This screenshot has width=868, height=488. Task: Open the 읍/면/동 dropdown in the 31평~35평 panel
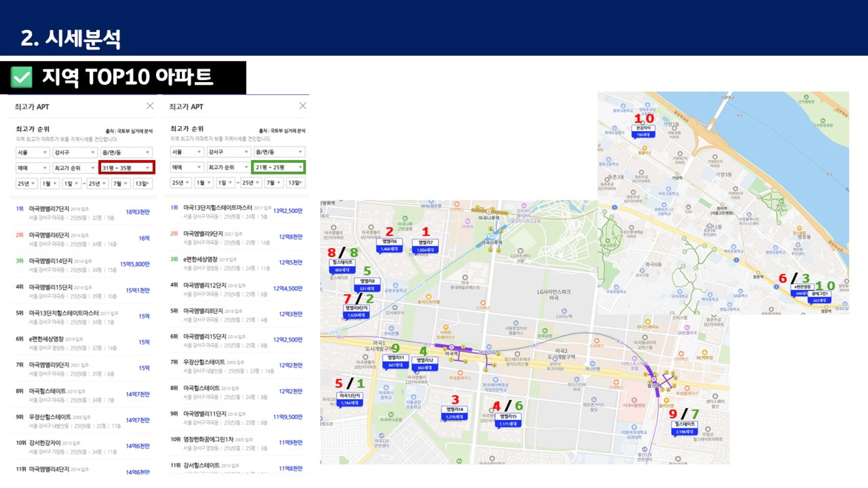click(x=126, y=152)
